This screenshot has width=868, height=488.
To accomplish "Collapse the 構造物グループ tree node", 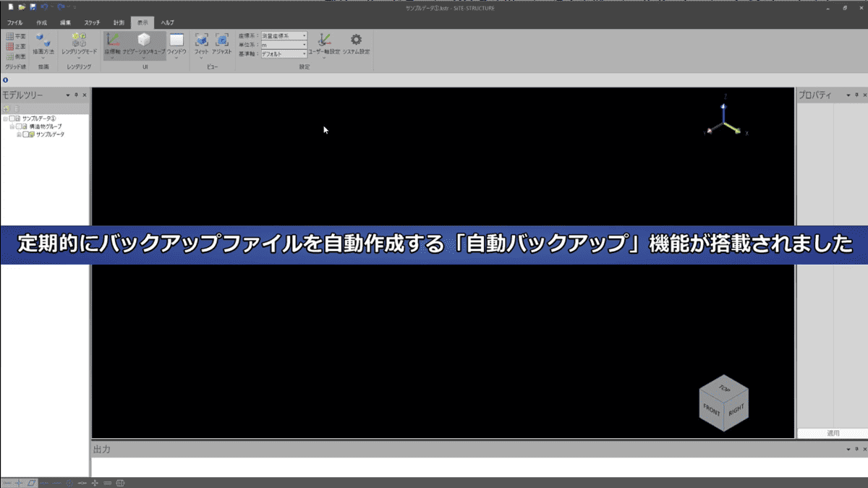I will coord(12,127).
